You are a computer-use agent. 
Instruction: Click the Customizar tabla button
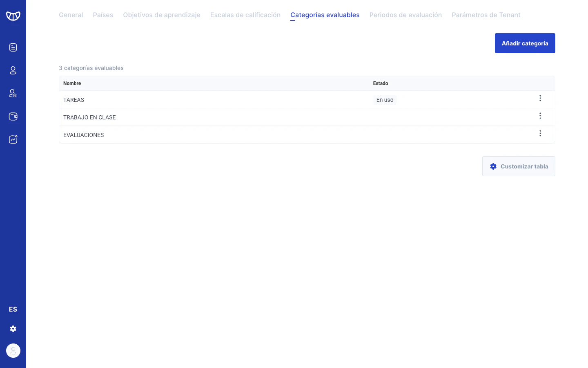[519, 166]
